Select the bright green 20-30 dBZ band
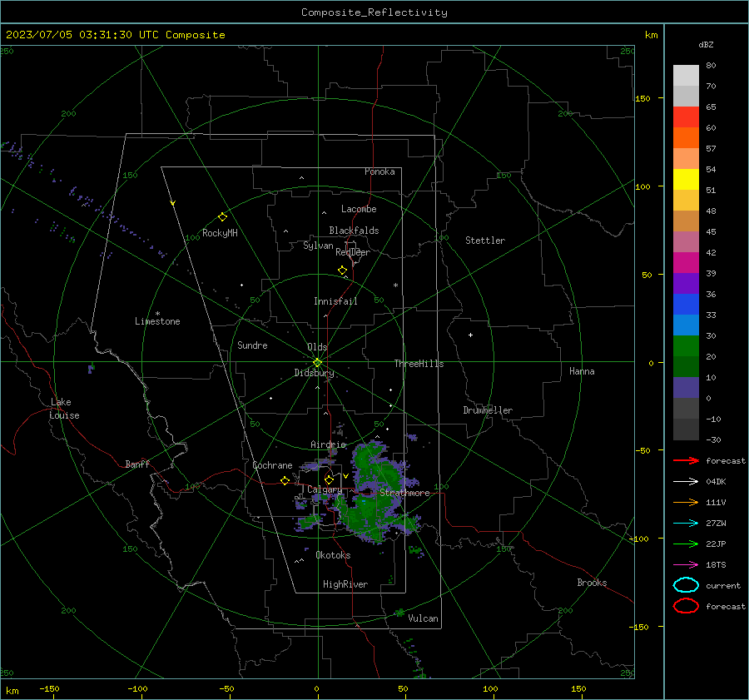The width and height of the screenshot is (749, 700). [686, 345]
